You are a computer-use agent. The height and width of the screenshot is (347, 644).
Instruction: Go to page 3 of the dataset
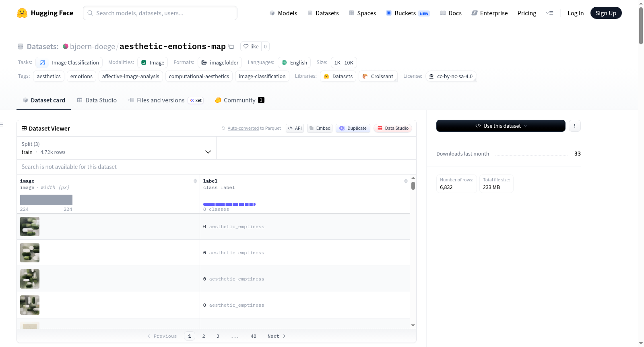pos(218,336)
